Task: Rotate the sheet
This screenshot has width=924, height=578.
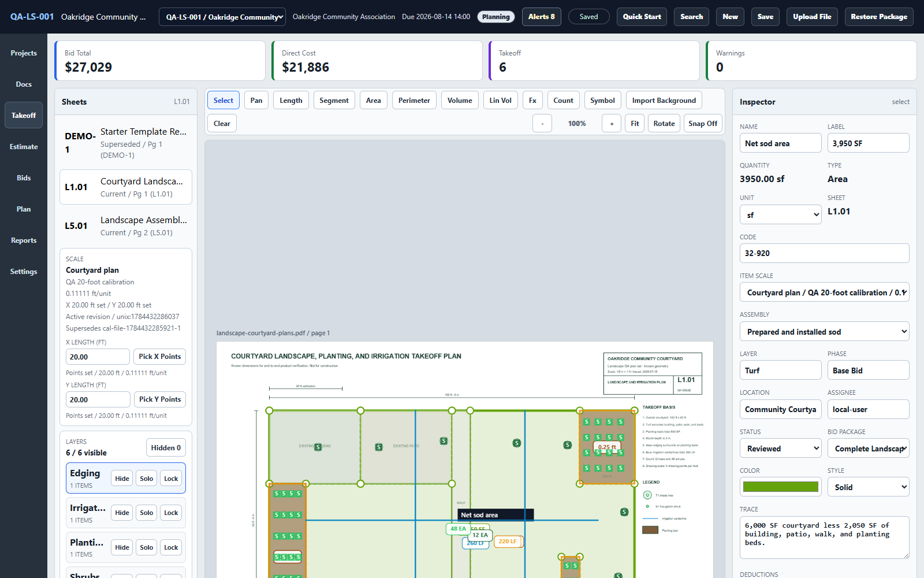Action: (x=664, y=124)
